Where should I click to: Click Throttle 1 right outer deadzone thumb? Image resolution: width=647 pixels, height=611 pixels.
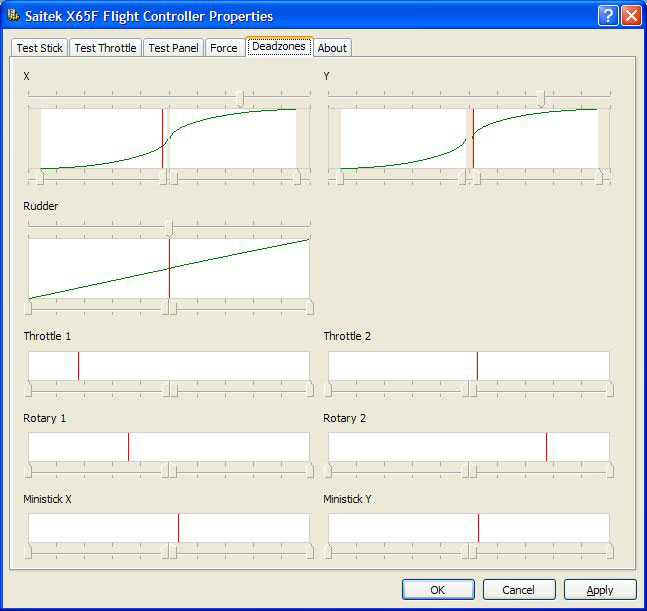coord(310,389)
